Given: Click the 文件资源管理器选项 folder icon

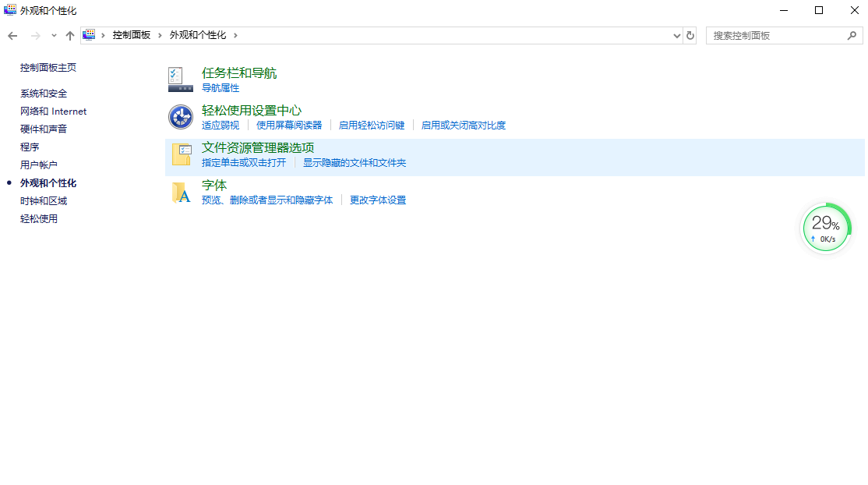Looking at the screenshot, I should 180,153.
